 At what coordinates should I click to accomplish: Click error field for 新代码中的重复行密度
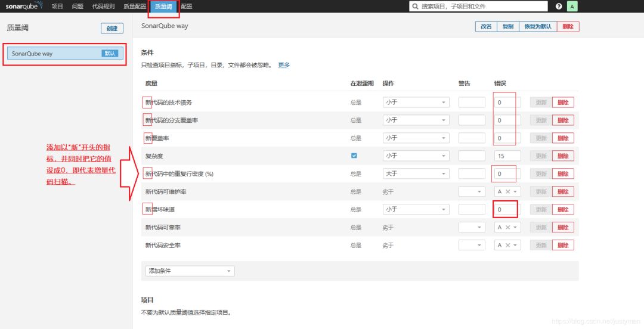point(507,174)
